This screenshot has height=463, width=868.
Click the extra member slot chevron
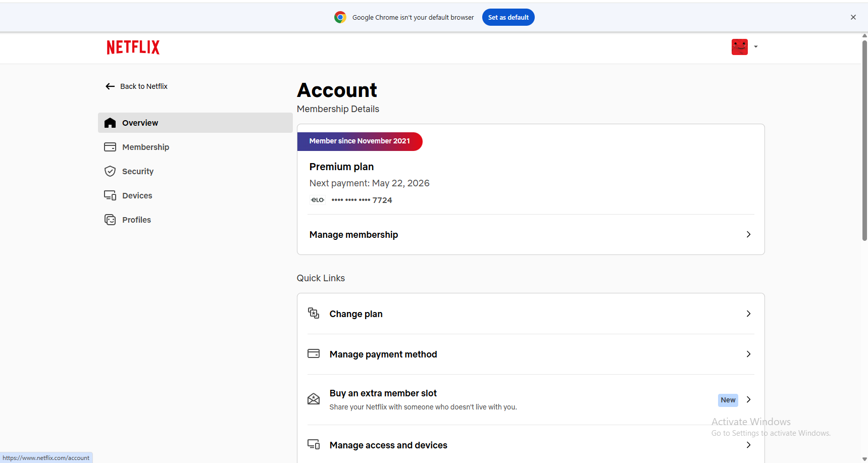pyautogui.click(x=748, y=399)
